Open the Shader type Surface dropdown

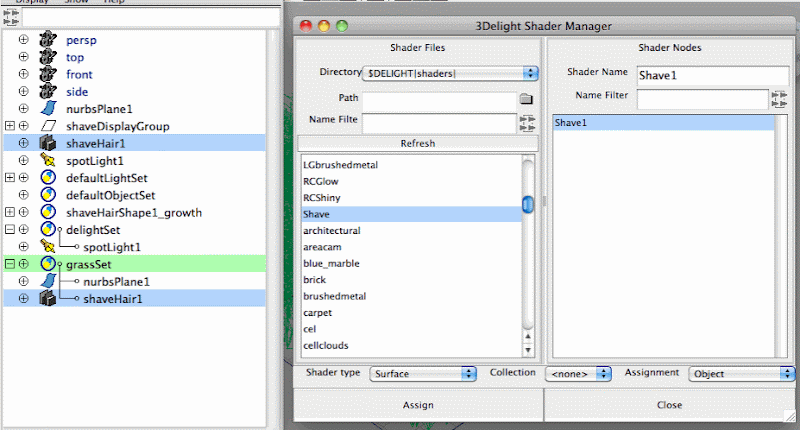point(423,373)
